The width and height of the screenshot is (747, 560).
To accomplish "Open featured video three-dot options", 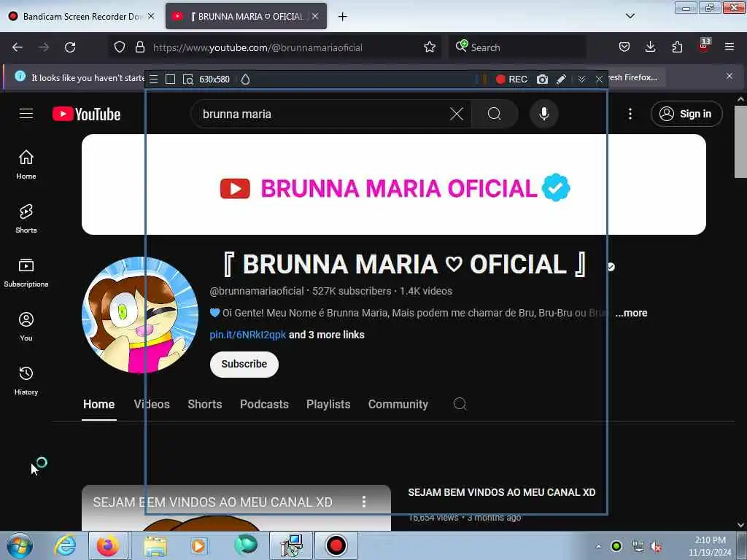I will [364, 502].
